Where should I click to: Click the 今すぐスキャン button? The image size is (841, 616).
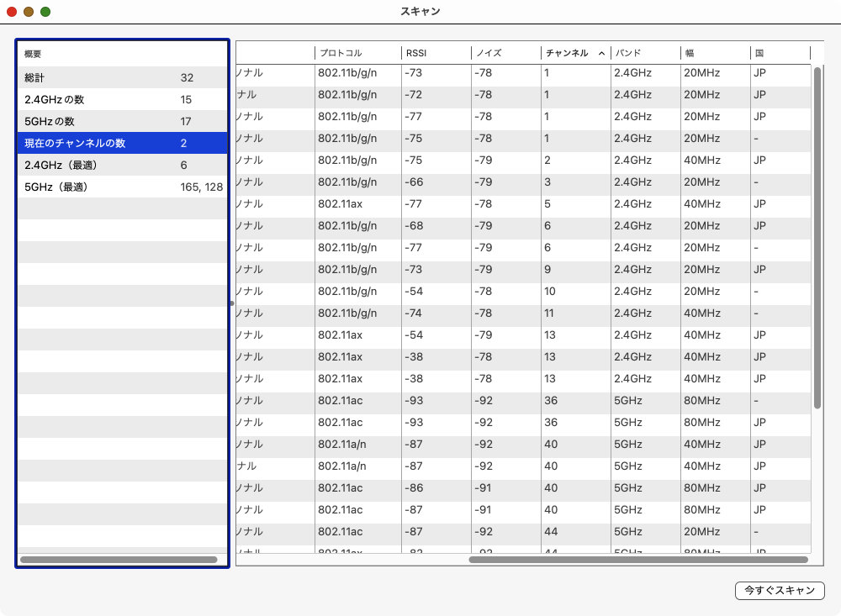780,590
